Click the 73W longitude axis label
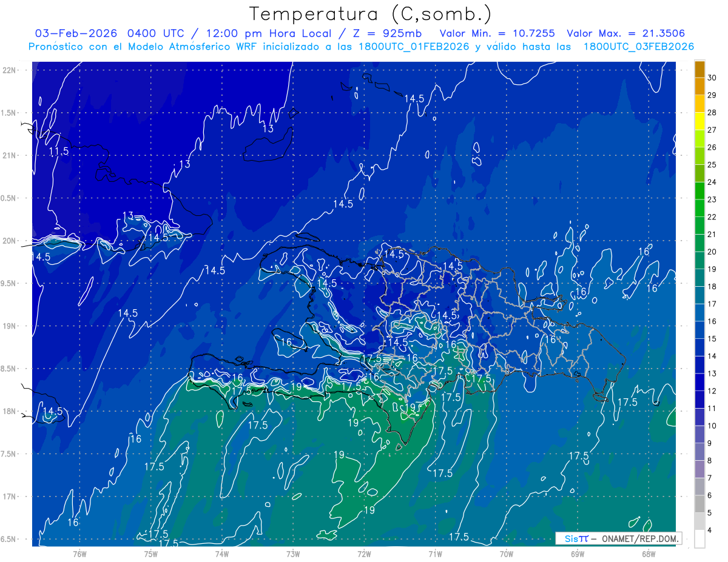Image resolution: width=728 pixels, height=562 pixels. pyautogui.click(x=293, y=554)
